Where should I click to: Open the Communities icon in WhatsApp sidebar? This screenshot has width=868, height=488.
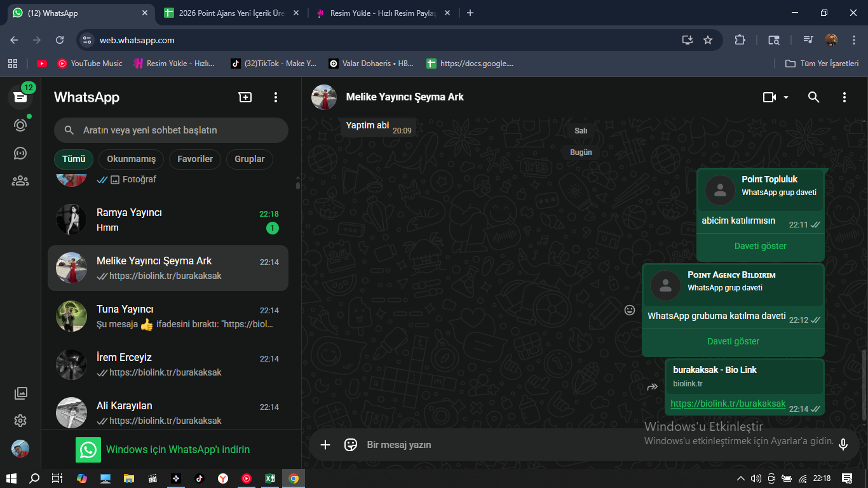click(x=20, y=181)
